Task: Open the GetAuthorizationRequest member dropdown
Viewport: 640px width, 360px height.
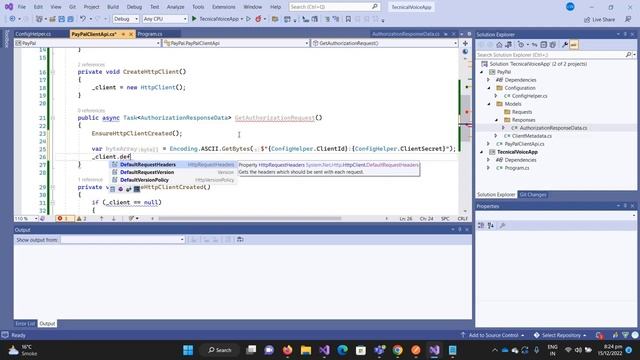Action: [385, 43]
